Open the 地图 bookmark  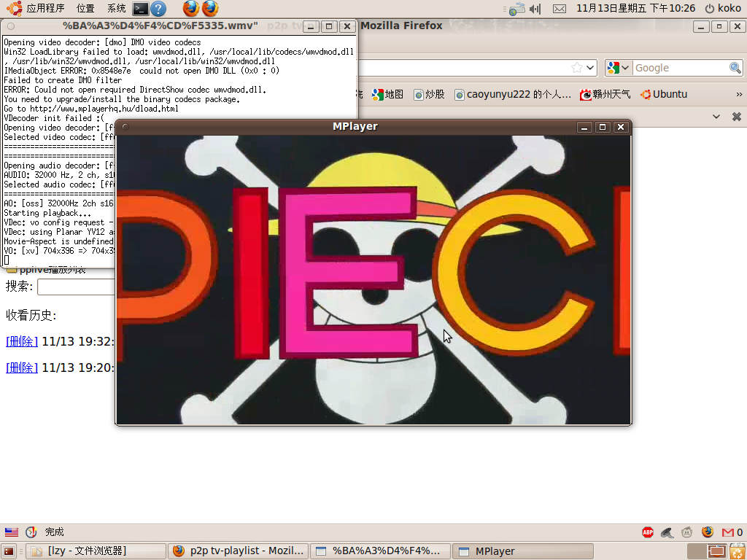388,94
